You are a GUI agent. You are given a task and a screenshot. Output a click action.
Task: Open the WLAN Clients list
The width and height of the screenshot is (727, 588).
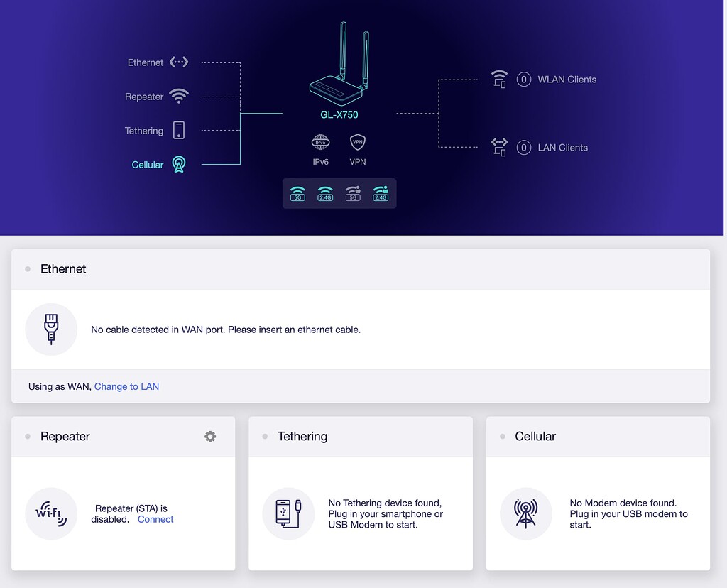tap(567, 80)
